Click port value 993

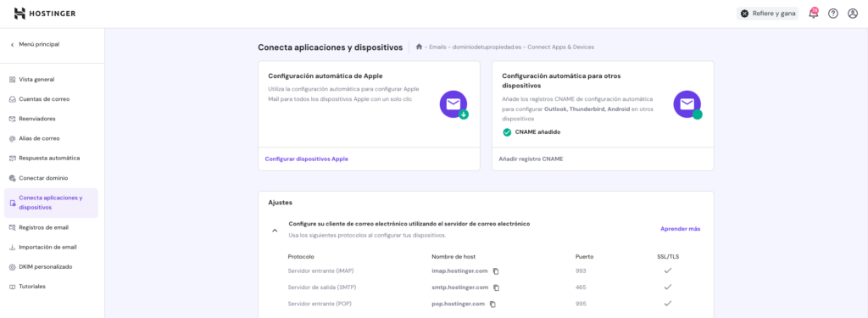click(581, 271)
